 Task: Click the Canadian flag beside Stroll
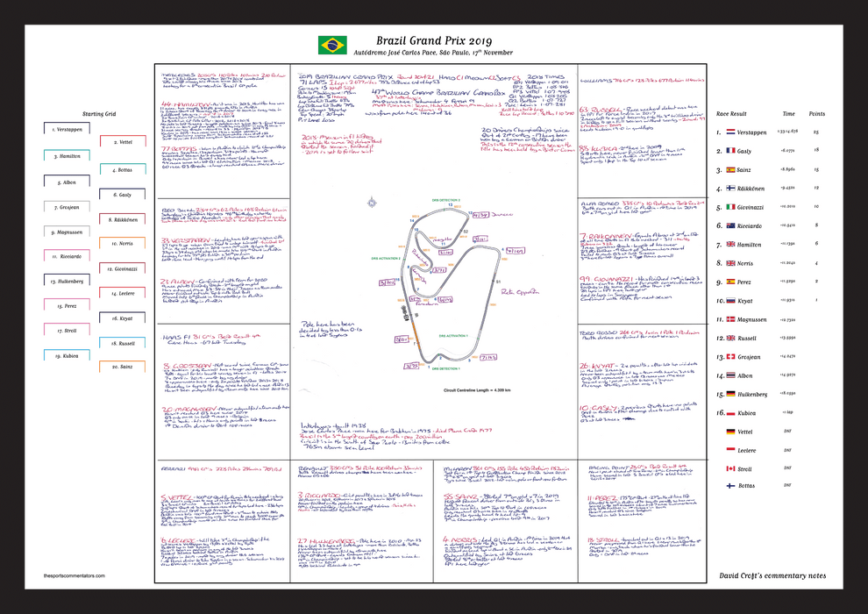729,469
